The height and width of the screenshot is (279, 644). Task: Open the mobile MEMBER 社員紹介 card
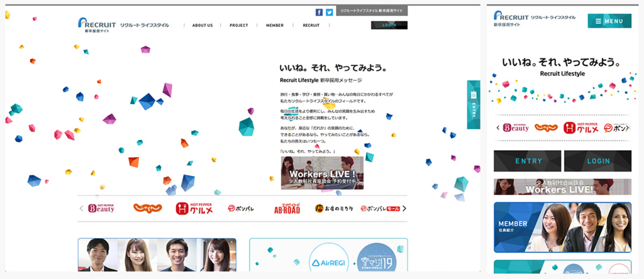[x=563, y=227]
